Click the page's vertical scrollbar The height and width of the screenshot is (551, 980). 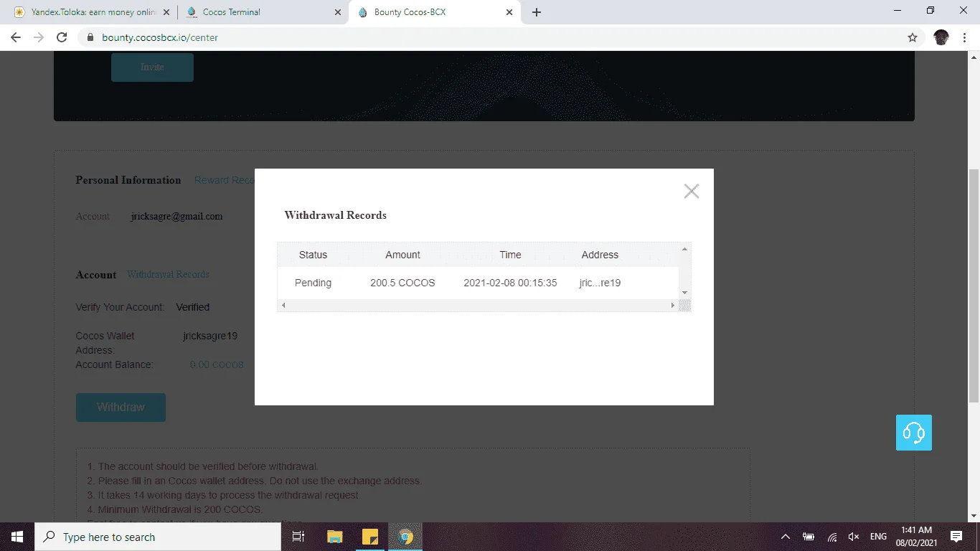click(x=974, y=286)
